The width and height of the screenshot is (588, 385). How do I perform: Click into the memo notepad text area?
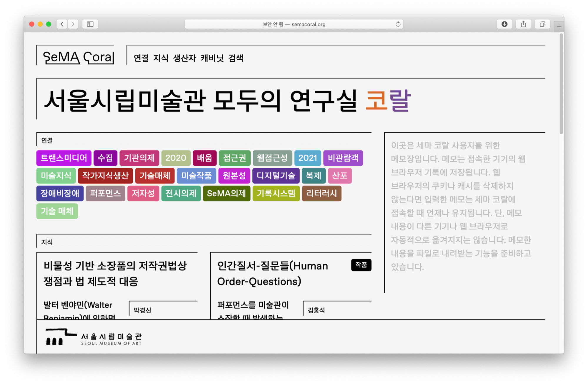(465, 212)
